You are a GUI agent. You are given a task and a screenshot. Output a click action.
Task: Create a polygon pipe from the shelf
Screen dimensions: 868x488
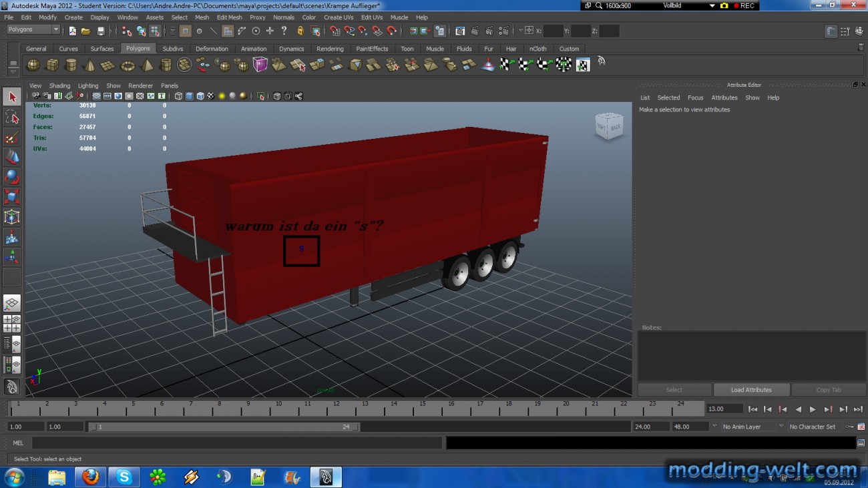click(166, 65)
